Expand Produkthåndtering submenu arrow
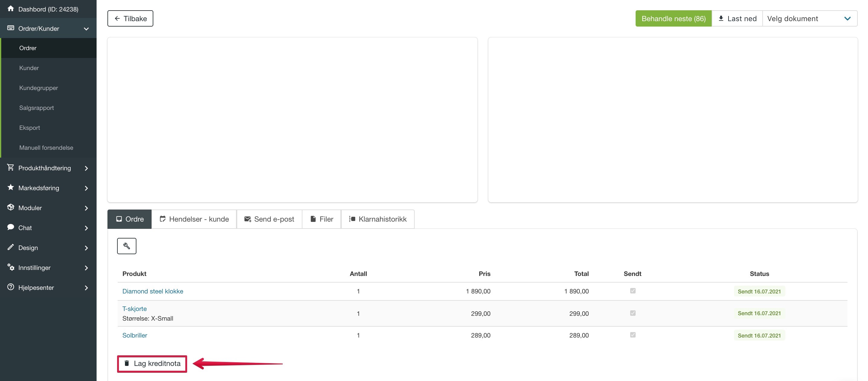Screen dimensions: 868x381 tap(86, 168)
